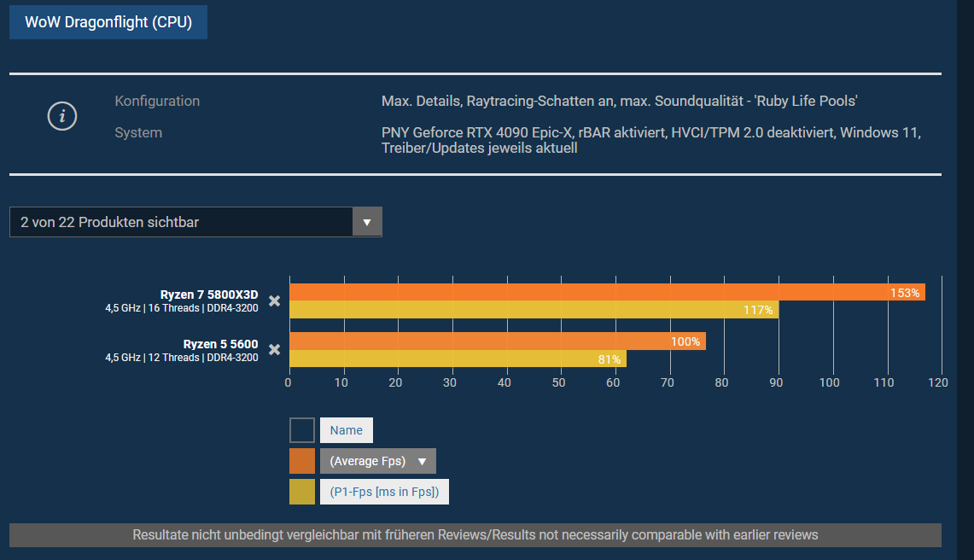Click the products dropdown arrow button
Viewport: 974px width, 560px height.
coord(367,222)
